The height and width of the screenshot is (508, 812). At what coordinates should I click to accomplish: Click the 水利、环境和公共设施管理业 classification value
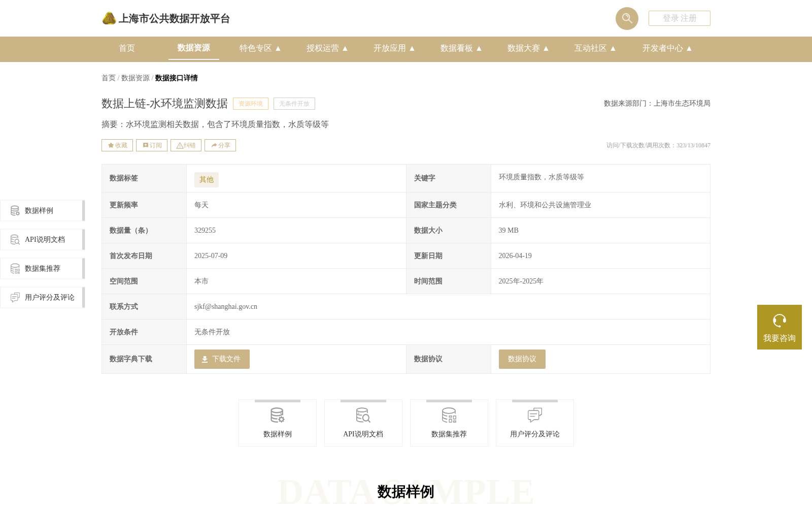[545, 205]
